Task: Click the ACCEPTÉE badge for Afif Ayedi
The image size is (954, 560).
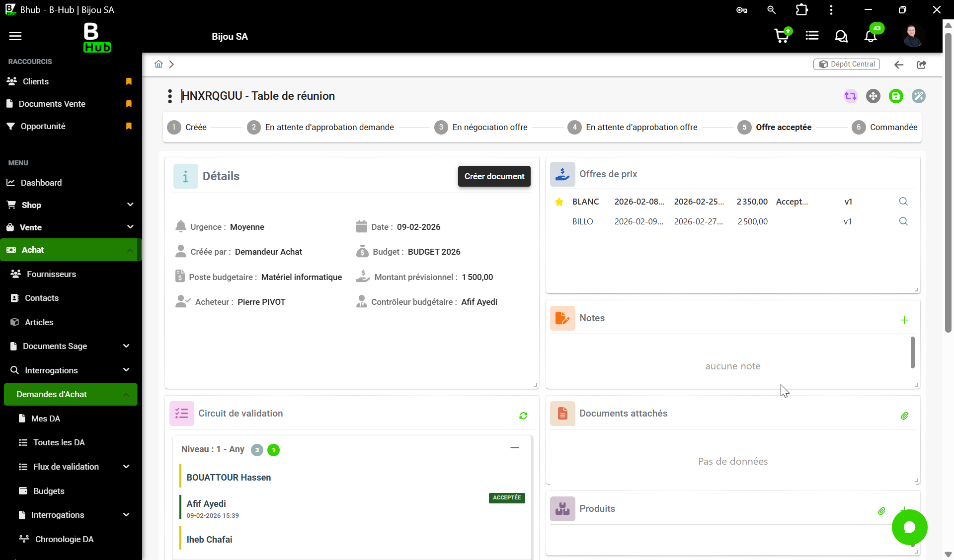Action: 507,497
